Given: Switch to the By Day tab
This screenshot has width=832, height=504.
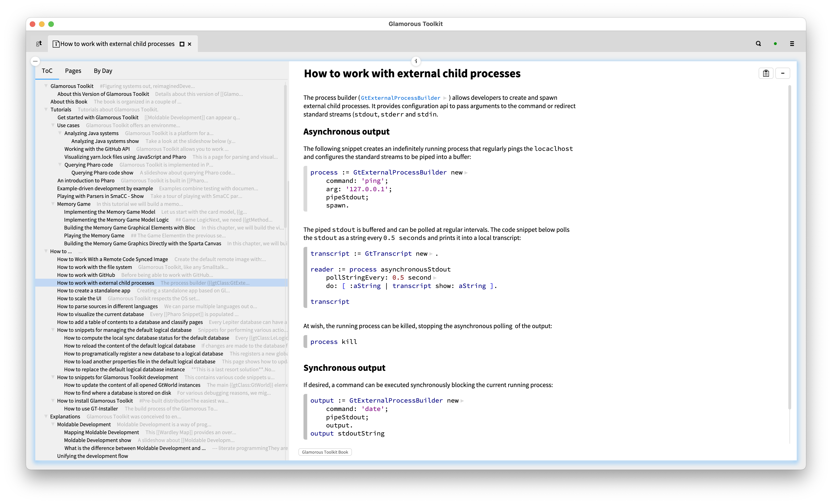Looking at the screenshot, I should coord(103,71).
